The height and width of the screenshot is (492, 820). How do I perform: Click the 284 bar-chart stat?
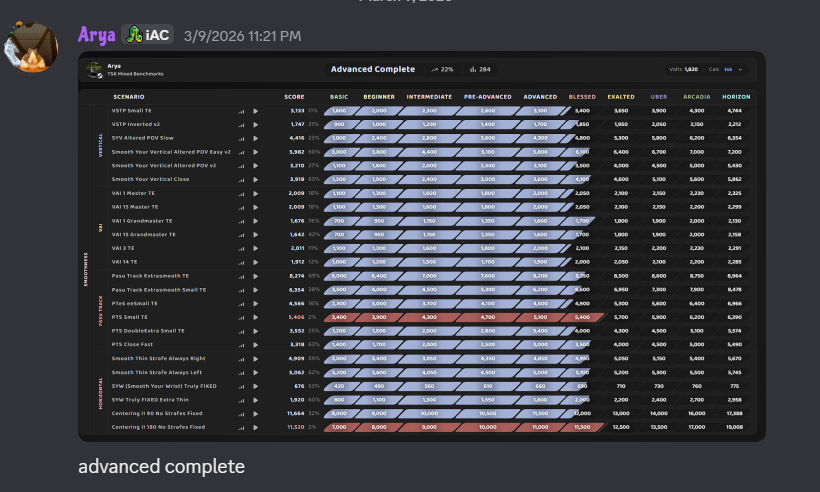point(480,70)
